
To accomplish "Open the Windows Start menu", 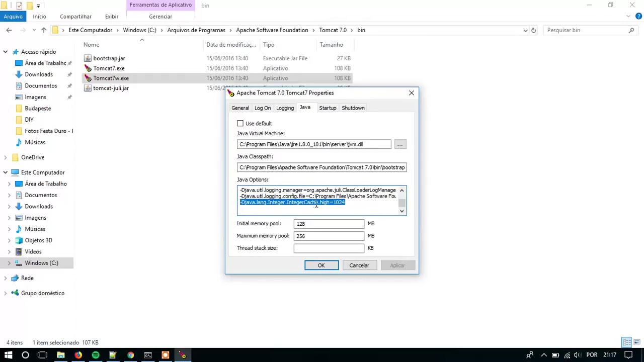I will click(8, 355).
